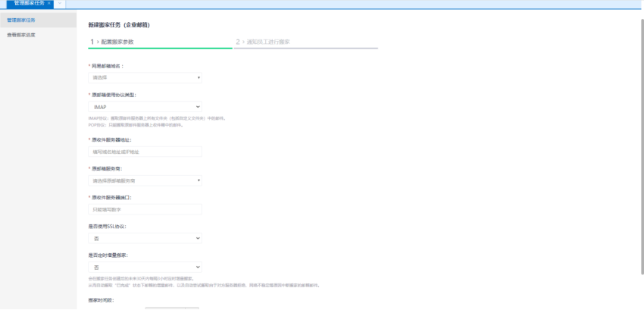Click the label 是否定时增量搬家:
This screenshot has height=310, width=644.
point(108,255)
